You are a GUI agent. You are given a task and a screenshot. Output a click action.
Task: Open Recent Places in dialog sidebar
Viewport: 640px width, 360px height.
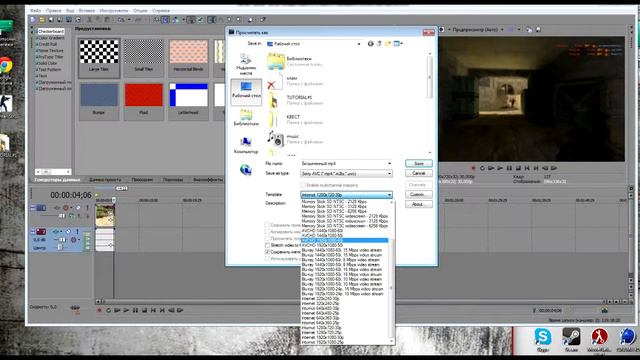(x=246, y=64)
